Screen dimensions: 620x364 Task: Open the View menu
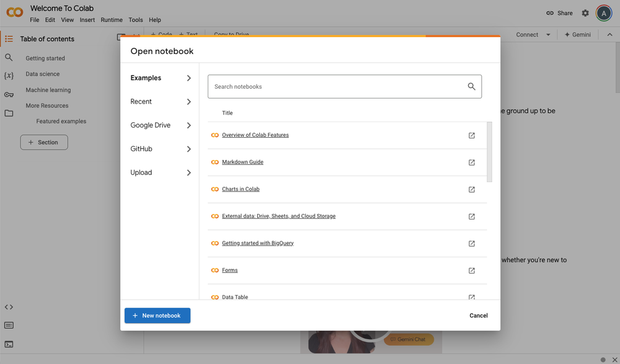tap(67, 20)
